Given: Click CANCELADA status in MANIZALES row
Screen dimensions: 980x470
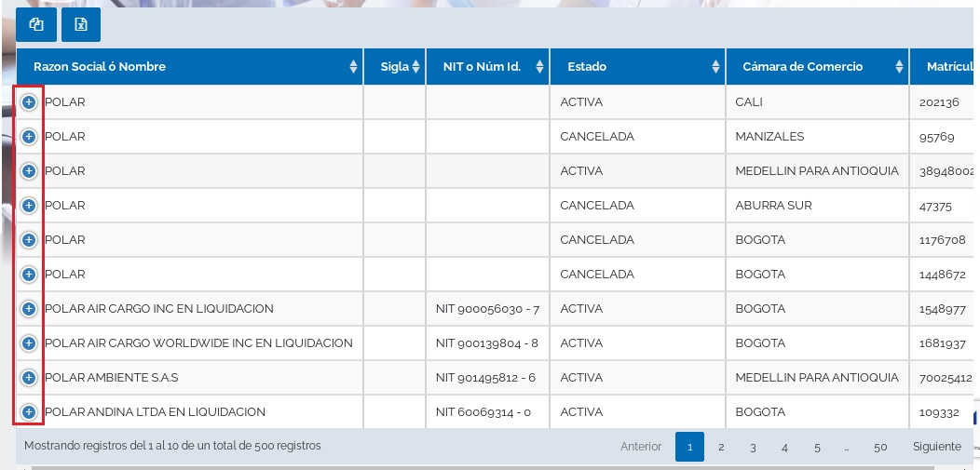Looking at the screenshot, I should coord(597,137).
